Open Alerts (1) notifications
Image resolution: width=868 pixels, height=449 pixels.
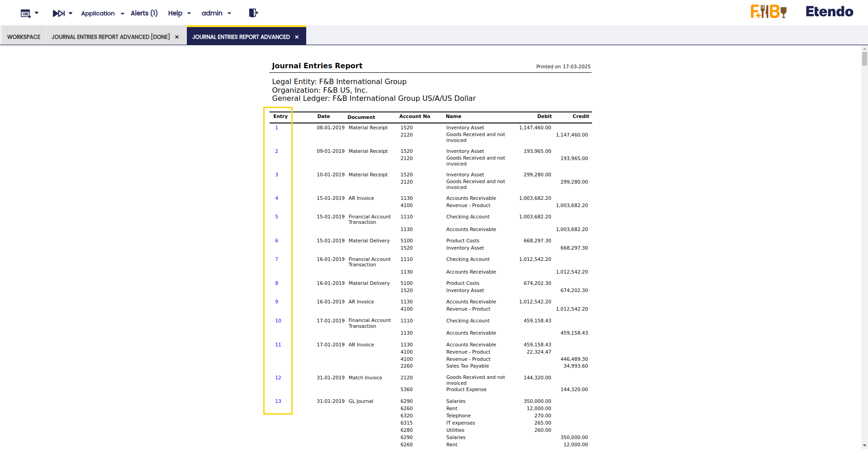(144, 14)
